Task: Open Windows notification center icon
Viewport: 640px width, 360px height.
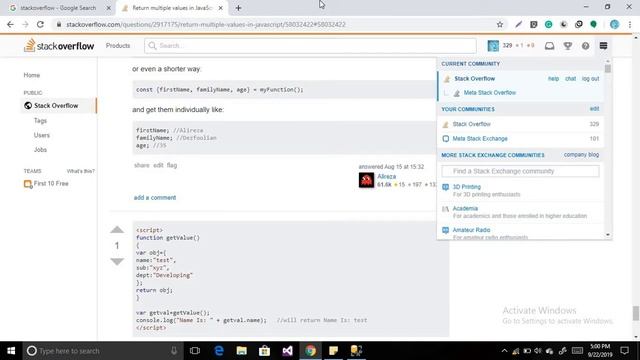Action: 624,351
